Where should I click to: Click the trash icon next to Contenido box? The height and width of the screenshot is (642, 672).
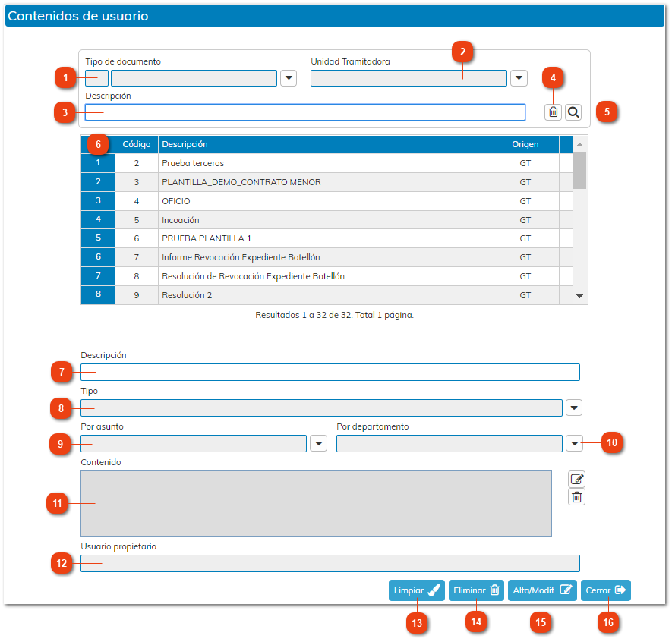pos(576,497)
